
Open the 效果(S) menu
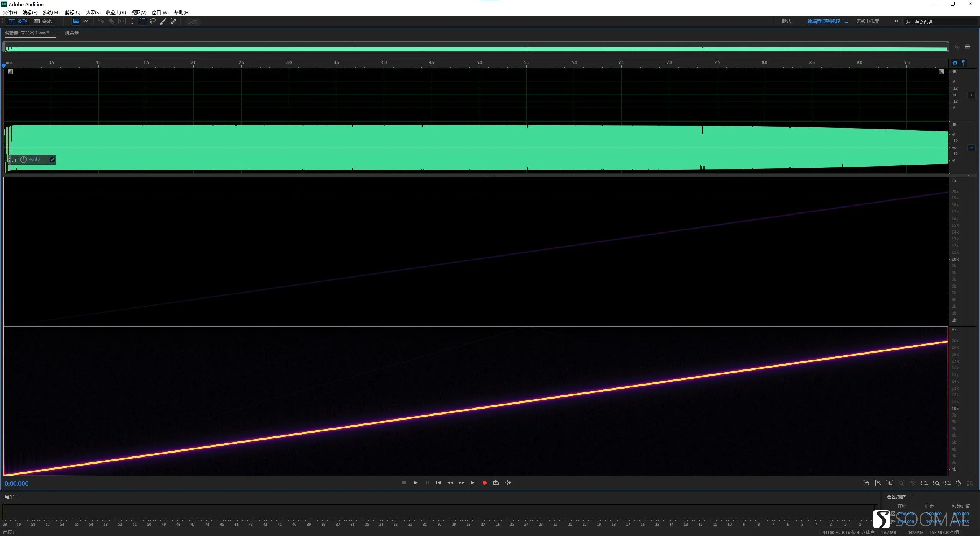[x=93, y=13]
